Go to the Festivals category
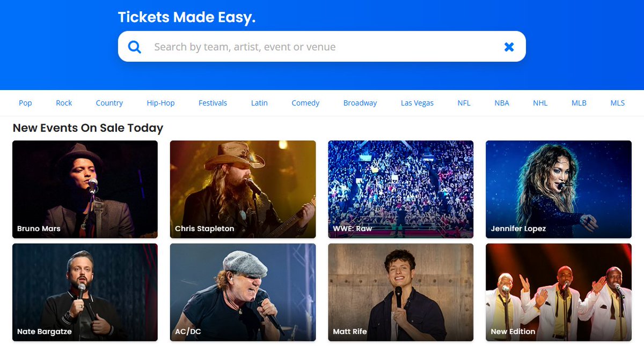644x350 pixels. click(x=213, y=103)
